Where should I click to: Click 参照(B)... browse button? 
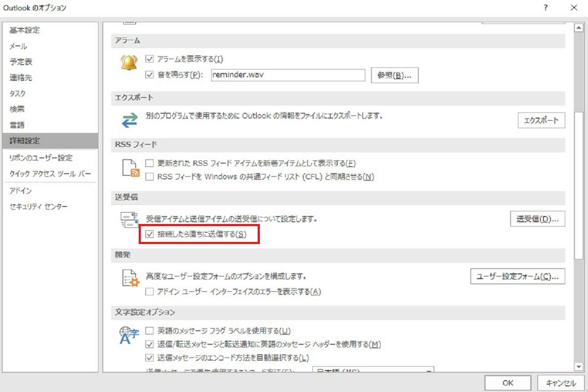point(394,75)
